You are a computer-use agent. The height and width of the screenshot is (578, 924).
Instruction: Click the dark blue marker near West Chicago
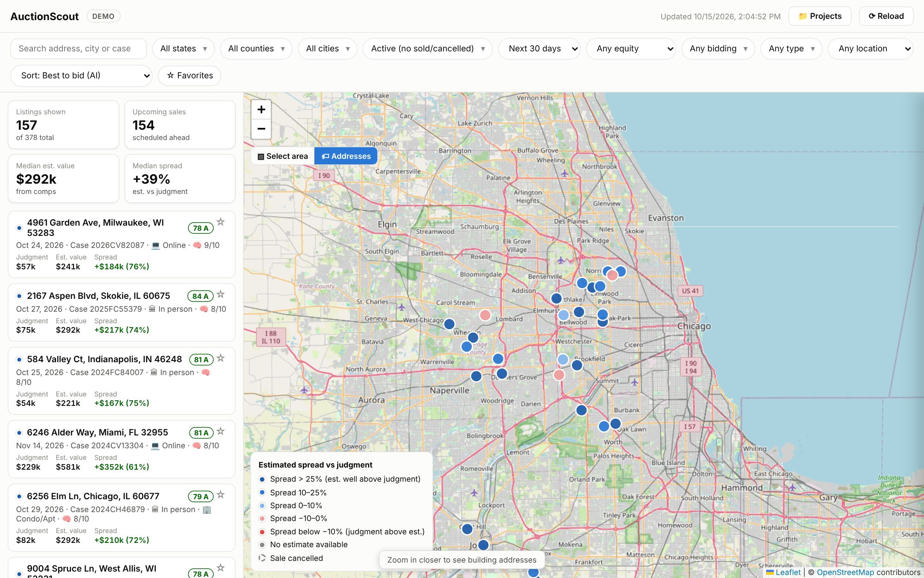(x=449, y=324)
